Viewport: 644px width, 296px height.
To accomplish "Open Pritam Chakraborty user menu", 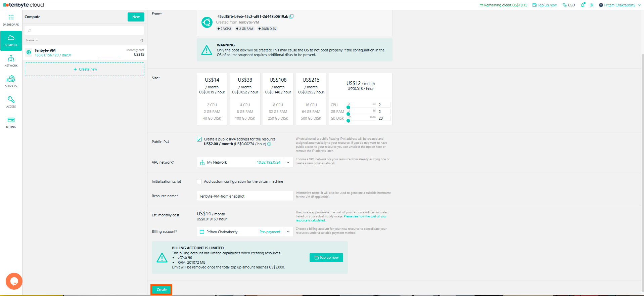I will coord(619,5).
